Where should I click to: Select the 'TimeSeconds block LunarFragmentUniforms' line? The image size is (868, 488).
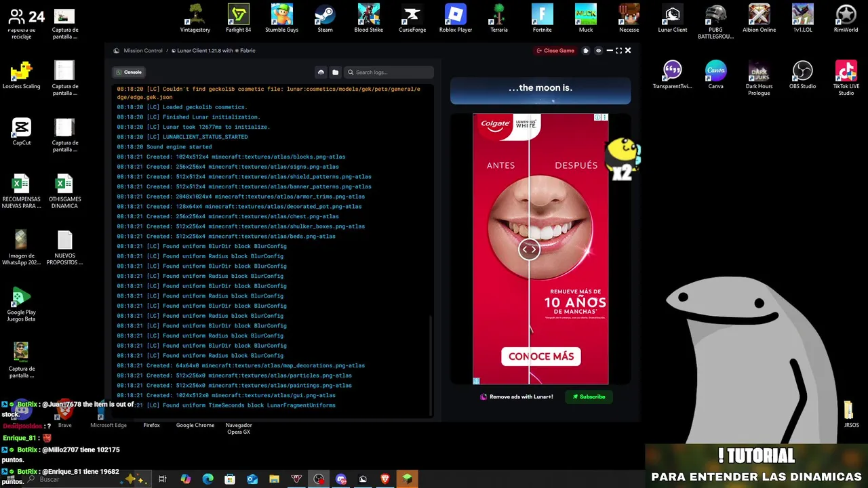[x=226, y=405]
